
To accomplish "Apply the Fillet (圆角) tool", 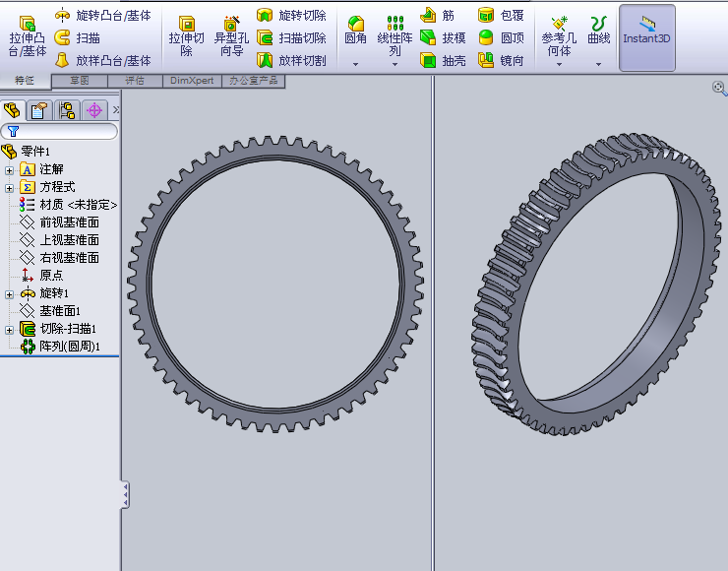I will (356, 31).
